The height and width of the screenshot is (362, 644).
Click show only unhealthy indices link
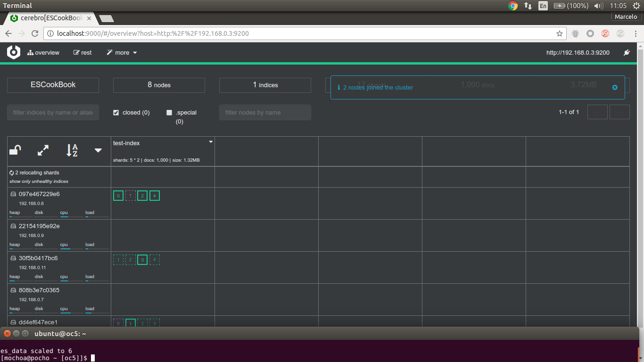pyautogui.click(x=39, y=181)
